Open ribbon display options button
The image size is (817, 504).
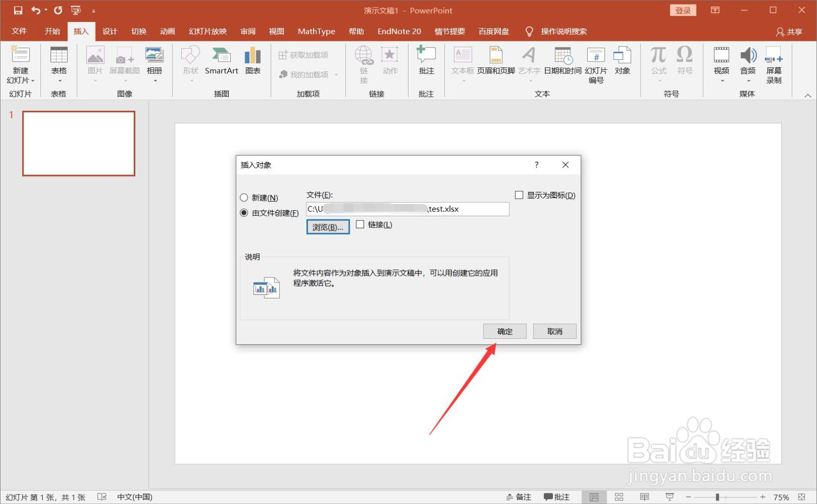coord(715,10)
